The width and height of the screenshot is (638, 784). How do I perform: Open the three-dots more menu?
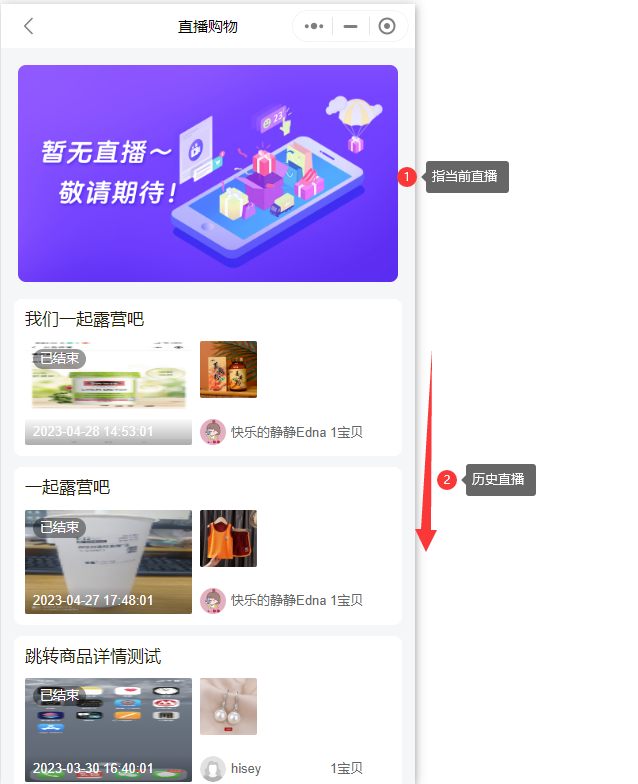click(314, 26)
